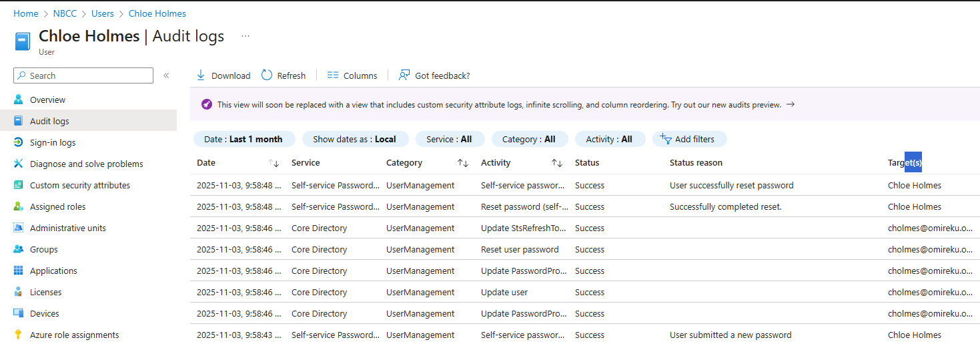980x344 pixels.
Task: Click 'User successfully reset password' status reason
Action: click(x=732, y=185)
